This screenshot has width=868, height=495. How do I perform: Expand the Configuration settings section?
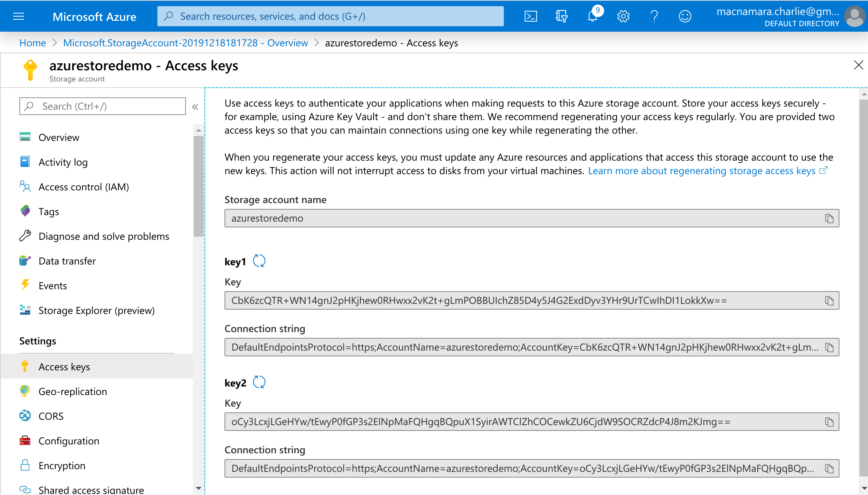point(69,441)
